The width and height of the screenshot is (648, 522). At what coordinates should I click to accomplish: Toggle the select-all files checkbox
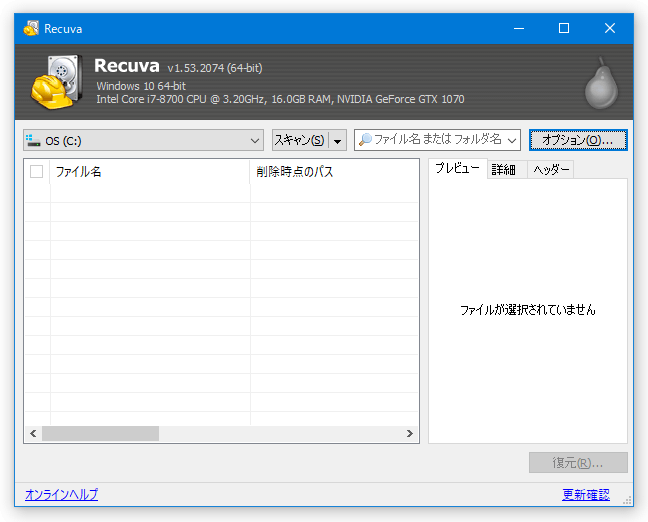coord(36,171)
